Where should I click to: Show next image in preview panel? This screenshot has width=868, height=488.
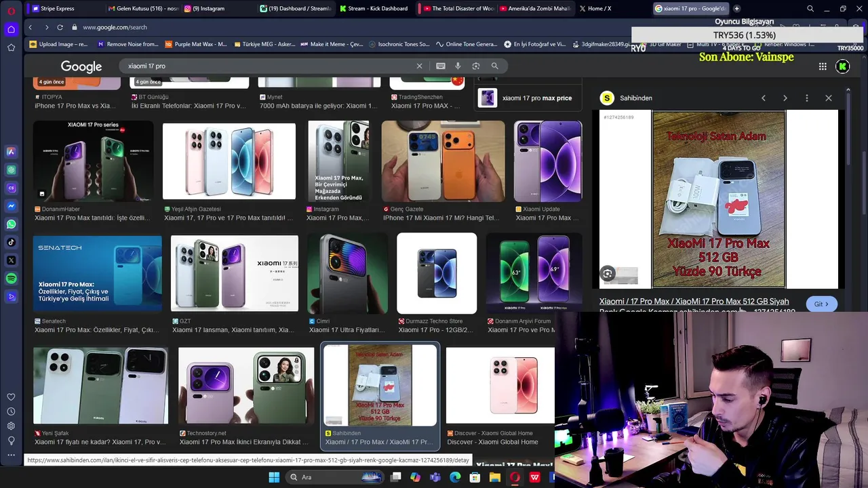pos(785,98)
